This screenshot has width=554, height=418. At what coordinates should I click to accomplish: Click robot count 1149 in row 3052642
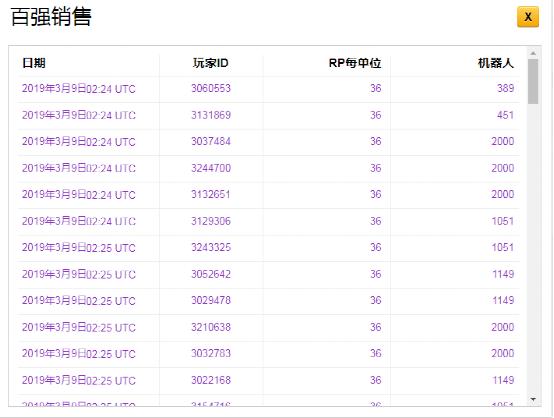pyautogui.click(x=503, y=274)
